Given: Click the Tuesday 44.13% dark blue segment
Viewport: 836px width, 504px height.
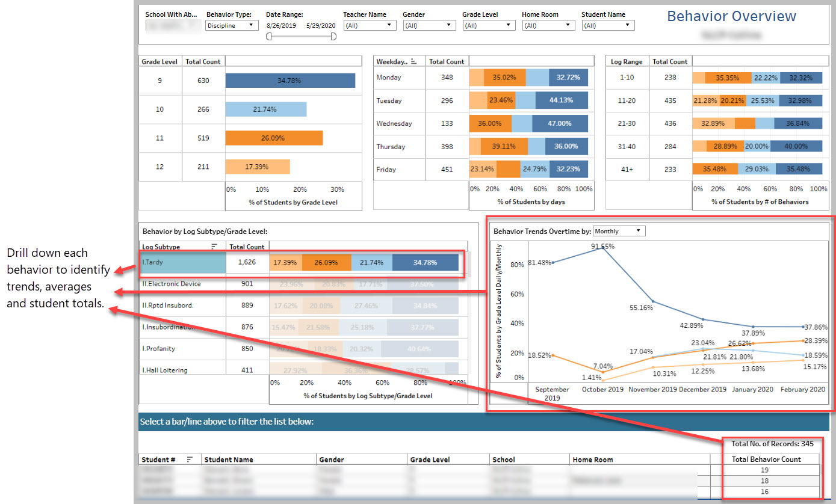Looking at the screenshot, I should [562, 100].
